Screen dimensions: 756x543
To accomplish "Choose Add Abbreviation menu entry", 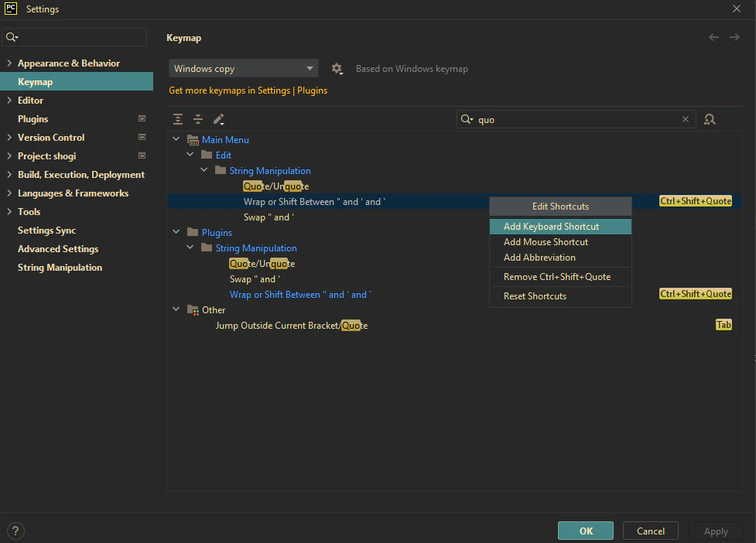I will pyautogui.click(x=560, y=258).
